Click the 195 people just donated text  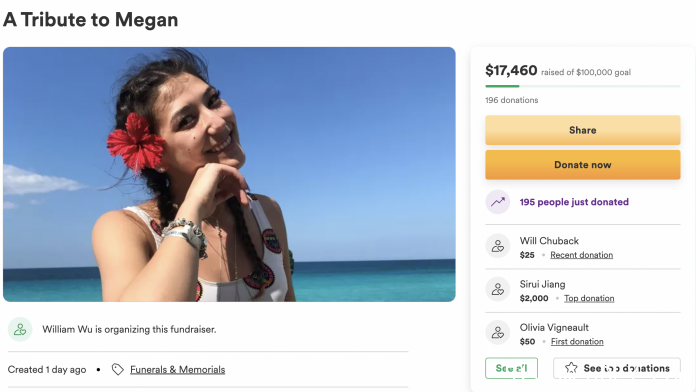[574, 202]
